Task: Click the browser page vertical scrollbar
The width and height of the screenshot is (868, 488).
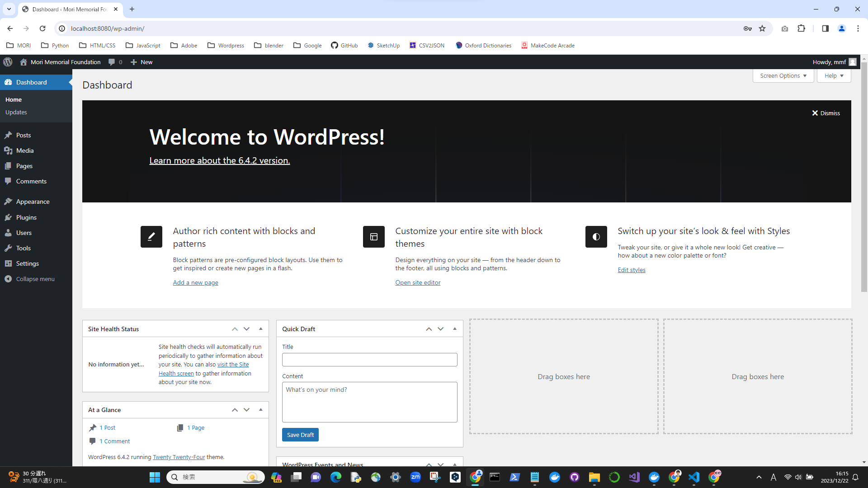Action: click(x=864, y=181)
